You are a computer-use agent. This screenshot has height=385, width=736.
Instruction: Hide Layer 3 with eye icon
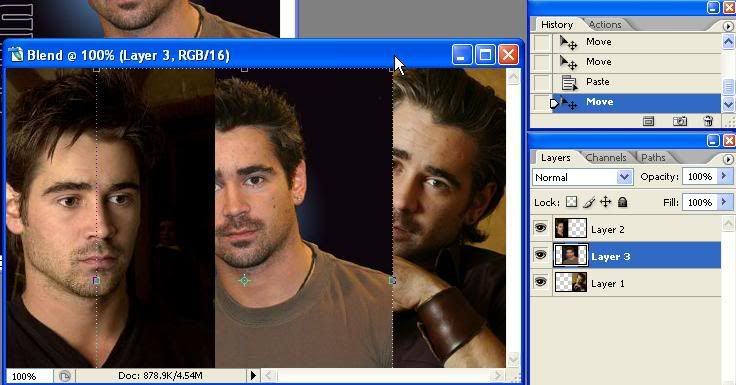coord(541,255)
